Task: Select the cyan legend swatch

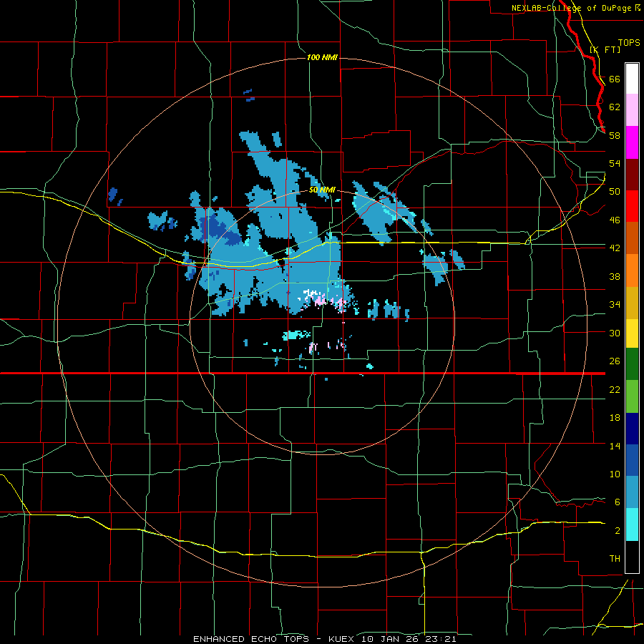Action: [632, 525]
